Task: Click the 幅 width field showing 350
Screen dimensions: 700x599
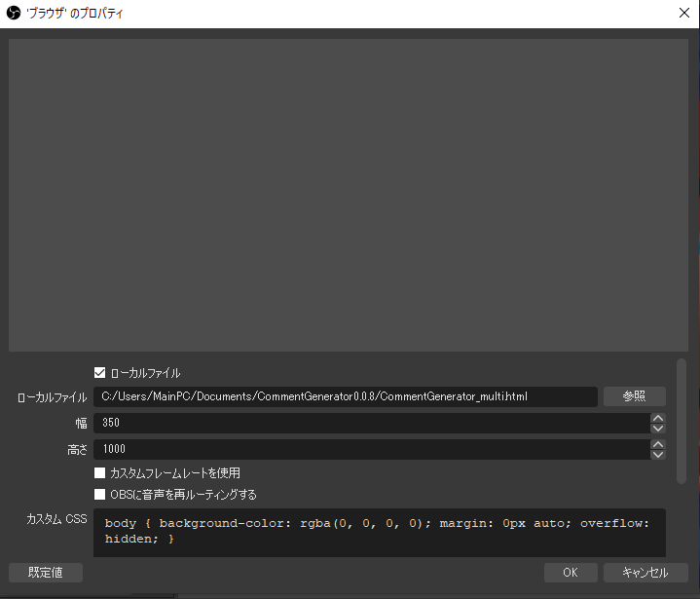Action: point(372,423)
